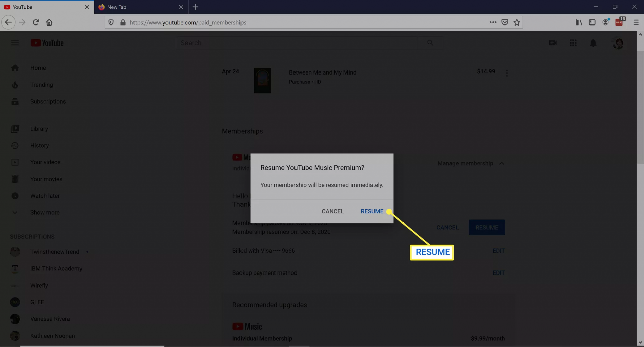
Task: Open three-dot options for $14.99 purchase
Action: [x=507, y=73]
